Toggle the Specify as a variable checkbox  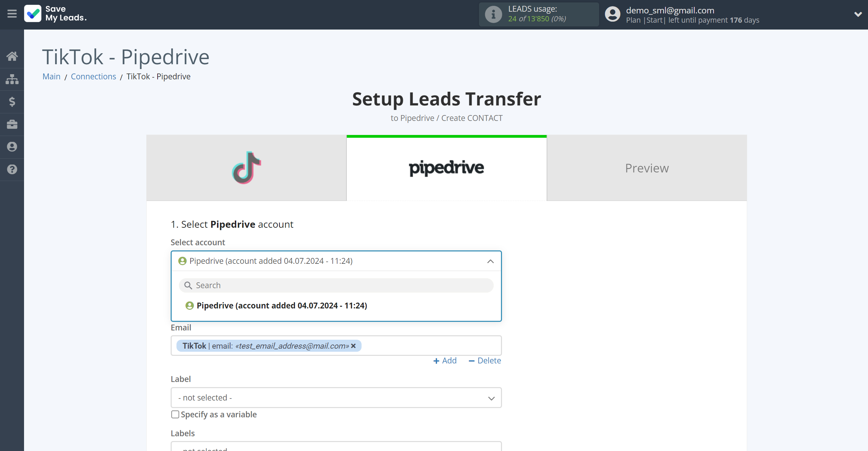(x=175, y=414)
